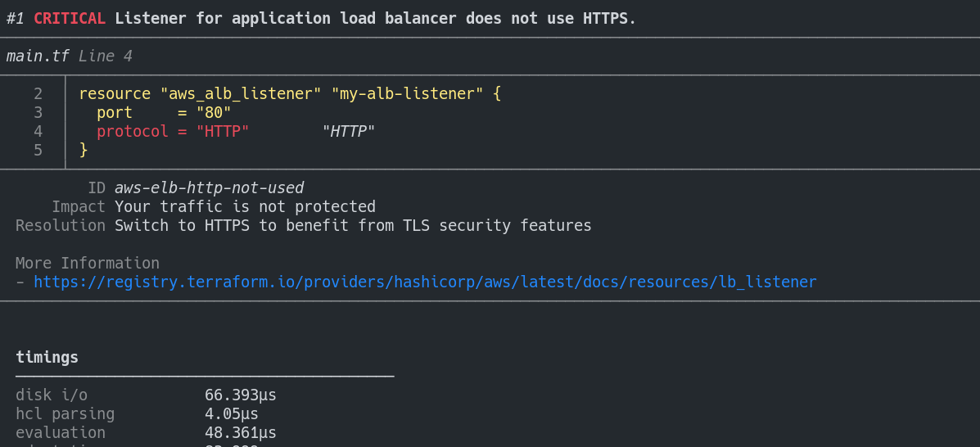Click the aws-elb-http-not-used rule ID
980x447 pixels.
pyautogui.click(x=209, y=188)
